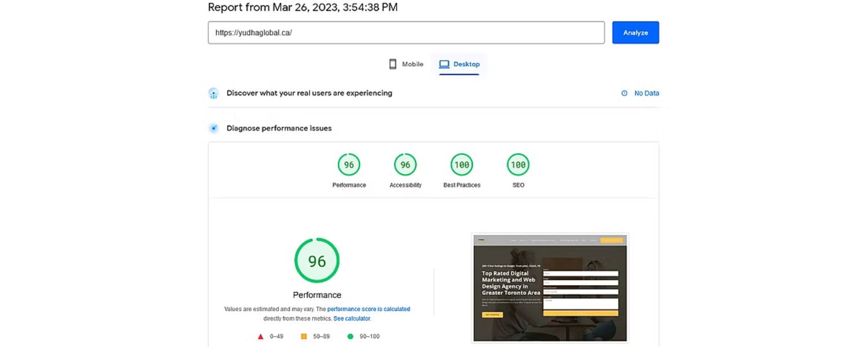Switch to the Desktop tab

pyautogui.click(x=459, y=64)
